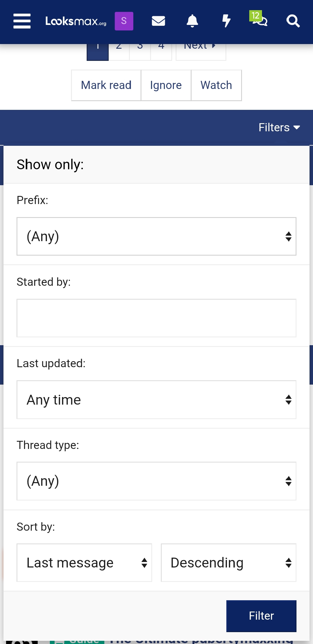313x644 pixels.
Task: Click the Watch button
Action: pyautogui.click(x=216, y=85)
